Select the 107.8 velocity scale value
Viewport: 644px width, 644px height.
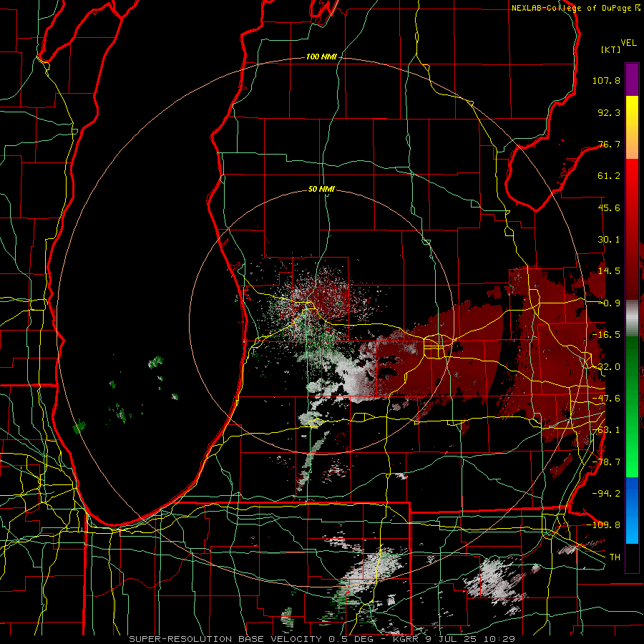click(x=606, y=80)
